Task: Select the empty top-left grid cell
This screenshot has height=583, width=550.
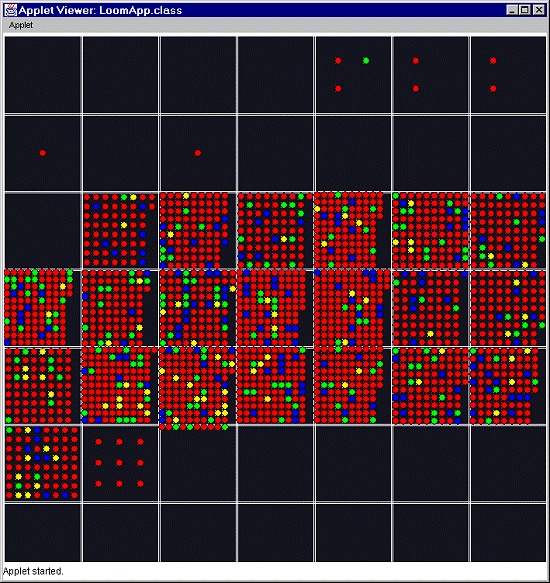Action: tap(43, 75)
